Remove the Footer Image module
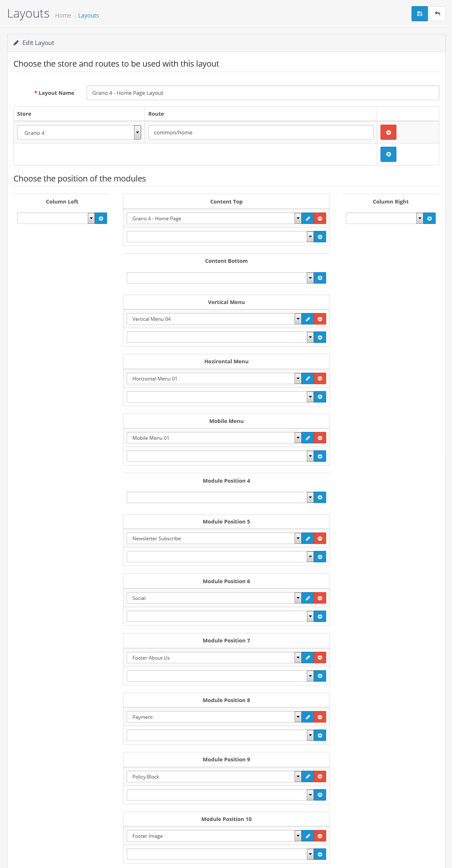Viewport: 452px width, 868px height. click(x=320, y=836)
